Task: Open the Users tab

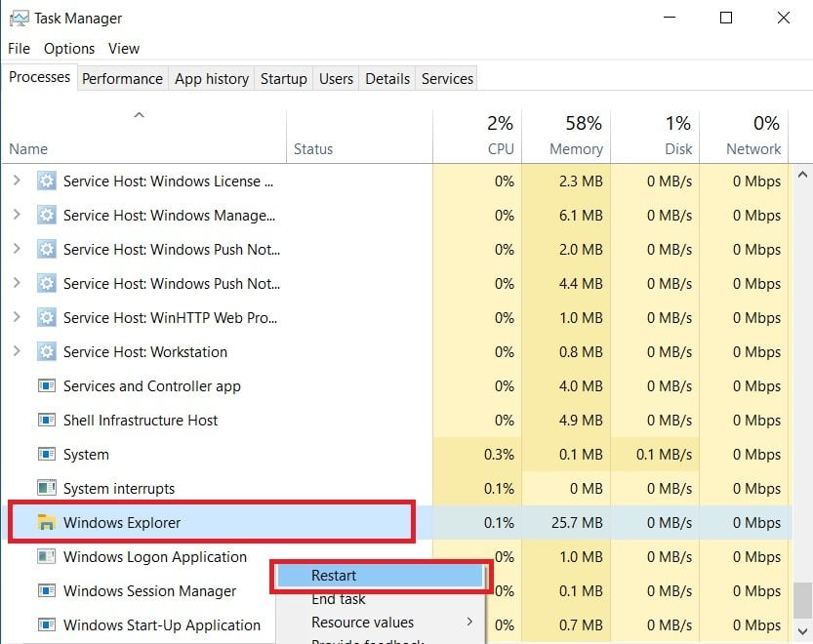Action: 336,79
